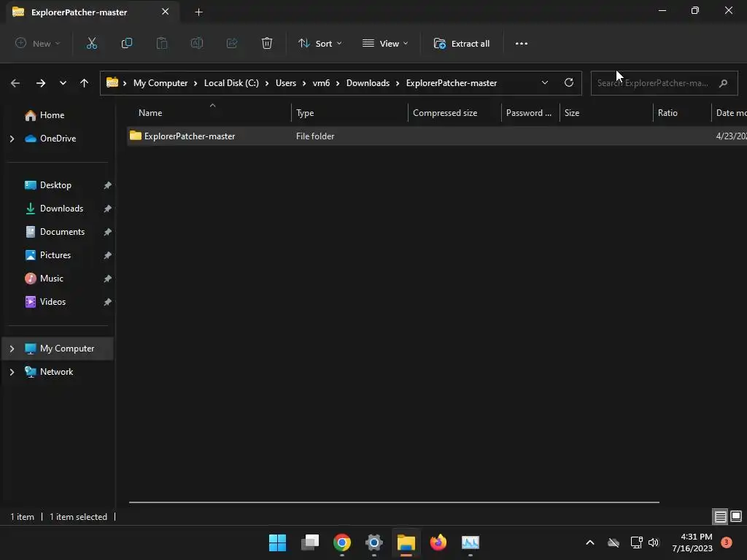Open Desktop quick access folder

[55, 185]
